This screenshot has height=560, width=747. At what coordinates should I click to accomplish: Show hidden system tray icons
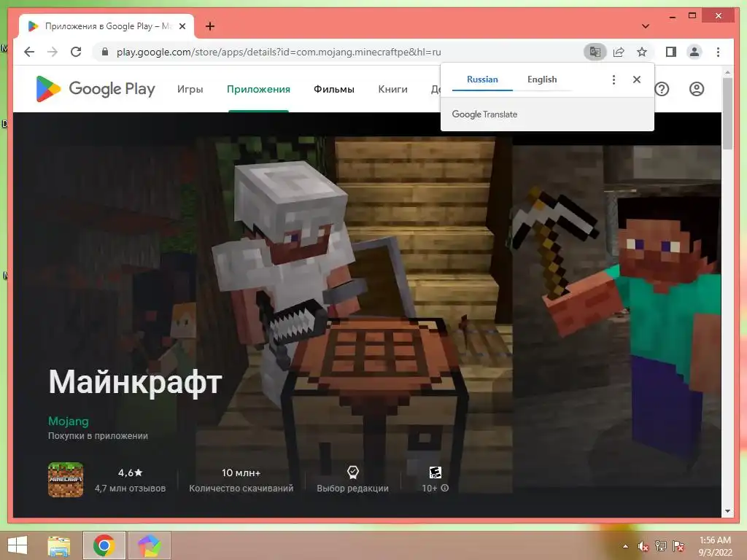pyautogui.click(x=625, y=546)
